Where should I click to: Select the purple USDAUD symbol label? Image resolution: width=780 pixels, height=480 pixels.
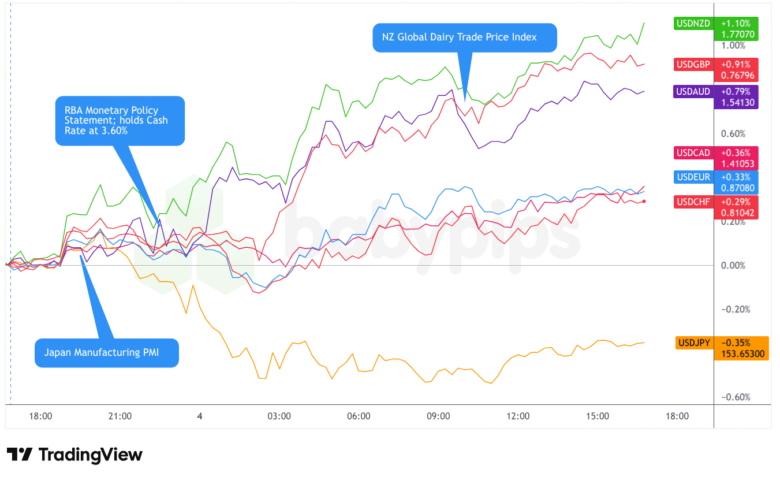click(692, 92)
